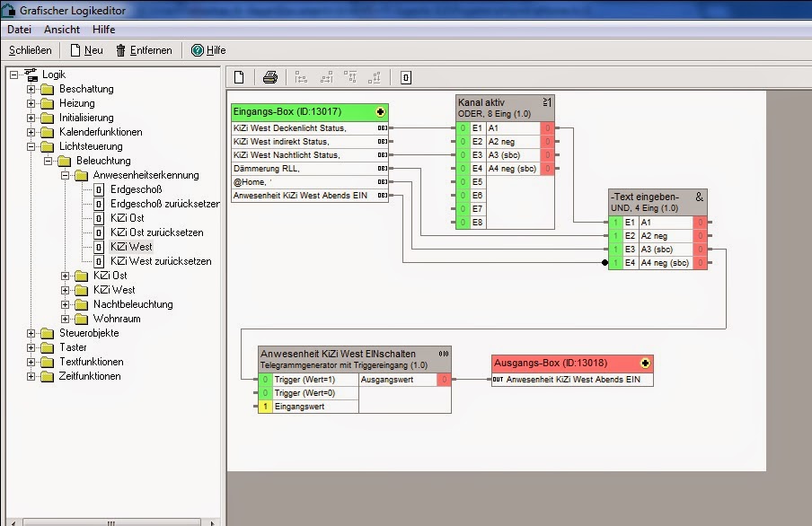This screenshot has height=526, width=812.
Task: Click the Schließen button
Action: 31,50
